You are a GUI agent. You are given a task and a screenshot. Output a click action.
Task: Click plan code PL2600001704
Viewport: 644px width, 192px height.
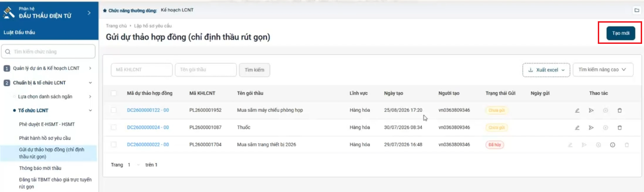pos(205,144)
